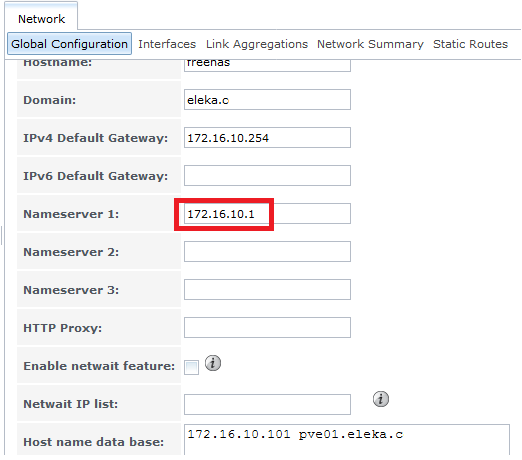Focus the Host name data base textarea

pos(347,440)
